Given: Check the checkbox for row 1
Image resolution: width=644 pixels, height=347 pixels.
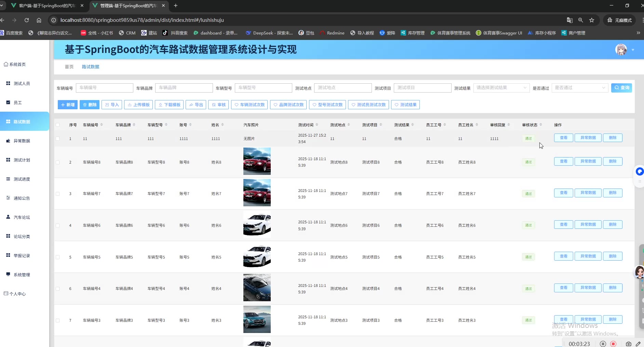Looking at the screenshot, I should (58, 139).
